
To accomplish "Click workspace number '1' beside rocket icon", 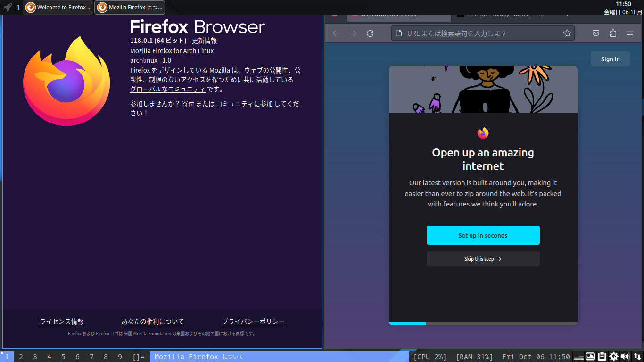I will tap(18, 8).
